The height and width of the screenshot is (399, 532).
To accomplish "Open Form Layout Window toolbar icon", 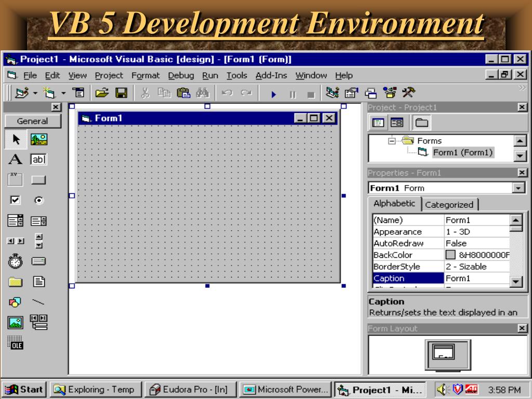I will pos(370,93).
